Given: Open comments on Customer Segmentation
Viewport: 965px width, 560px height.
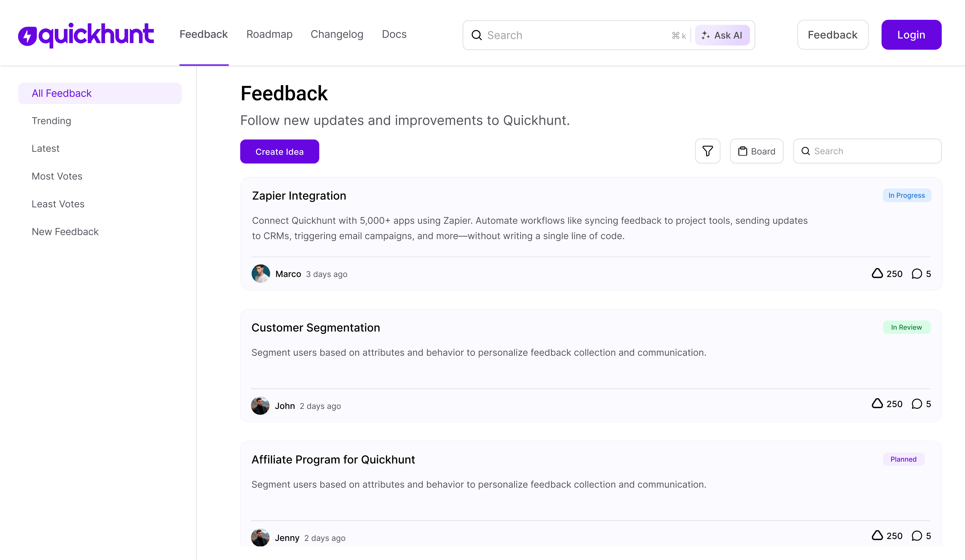Looking at the screenshot, I should tap(921, 404).
